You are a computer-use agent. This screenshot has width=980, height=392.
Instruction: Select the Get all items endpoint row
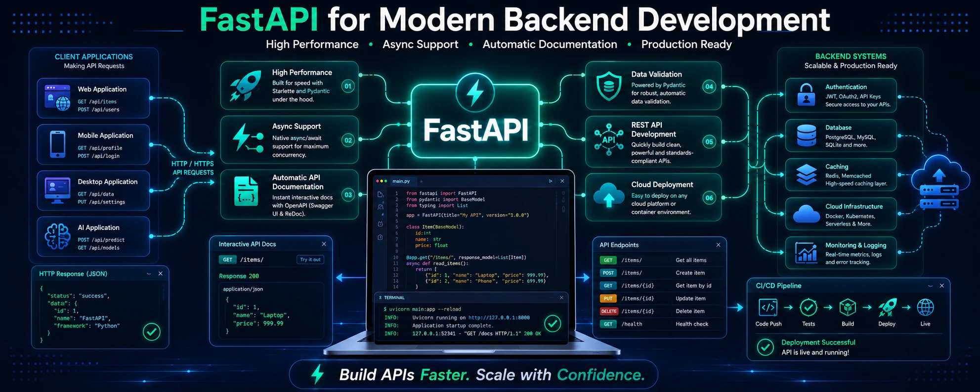point(659,260)
